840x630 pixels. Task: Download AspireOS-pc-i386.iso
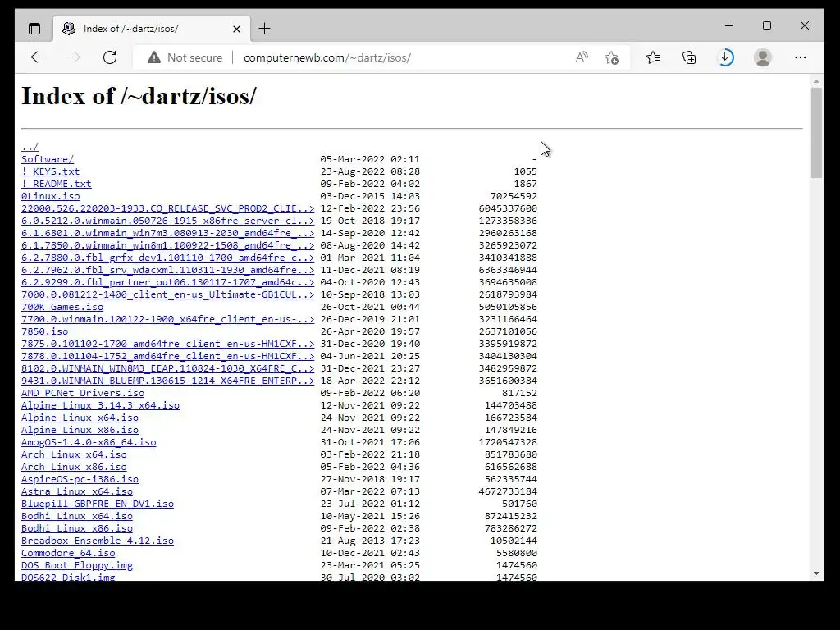tap(80, 479)
